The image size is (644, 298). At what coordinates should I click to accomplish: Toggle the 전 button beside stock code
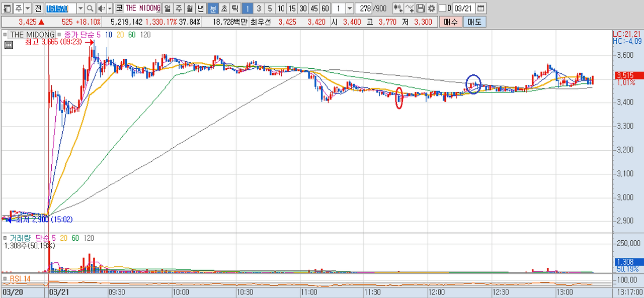point(38,9)
